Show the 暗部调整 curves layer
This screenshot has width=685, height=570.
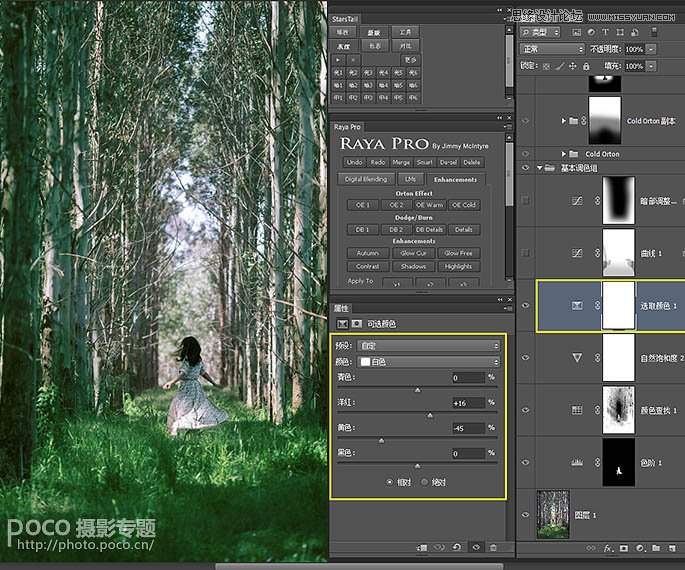526,200
